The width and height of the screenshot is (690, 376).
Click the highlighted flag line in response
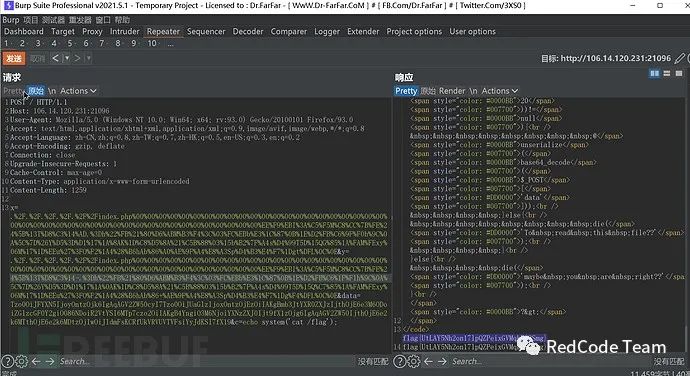point(474,338)
